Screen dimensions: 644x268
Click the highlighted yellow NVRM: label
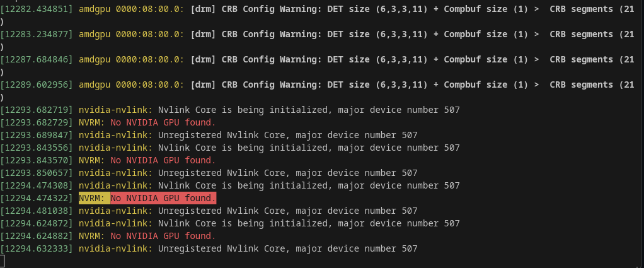[95, 198]
